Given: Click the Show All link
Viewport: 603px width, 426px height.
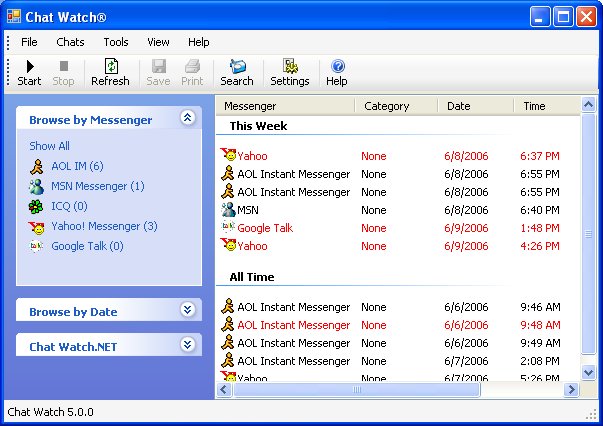Looking at the screenshot, I should [49, 146].
